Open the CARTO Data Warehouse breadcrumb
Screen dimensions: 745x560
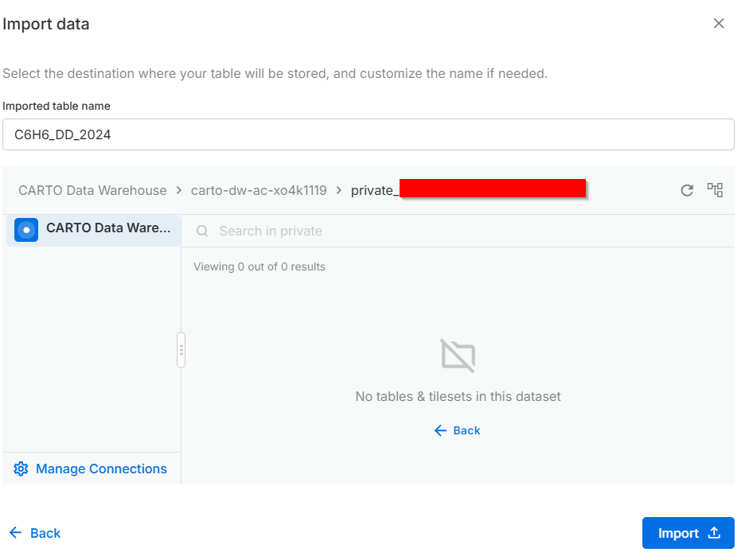(x=92, y=191)
